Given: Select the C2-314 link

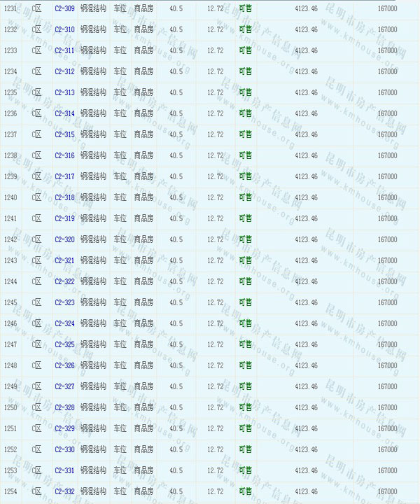Looking at the screenshot, I should (64, 113).
